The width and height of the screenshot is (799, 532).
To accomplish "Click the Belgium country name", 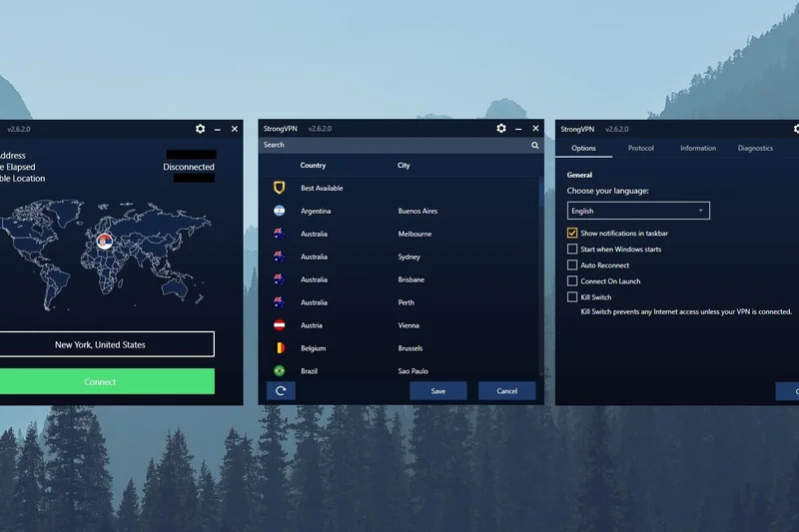I will click(x=313, y=348).
